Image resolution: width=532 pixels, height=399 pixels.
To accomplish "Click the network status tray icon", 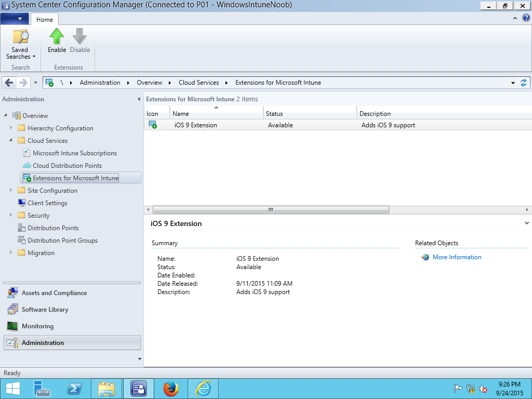I will (471, 389).
